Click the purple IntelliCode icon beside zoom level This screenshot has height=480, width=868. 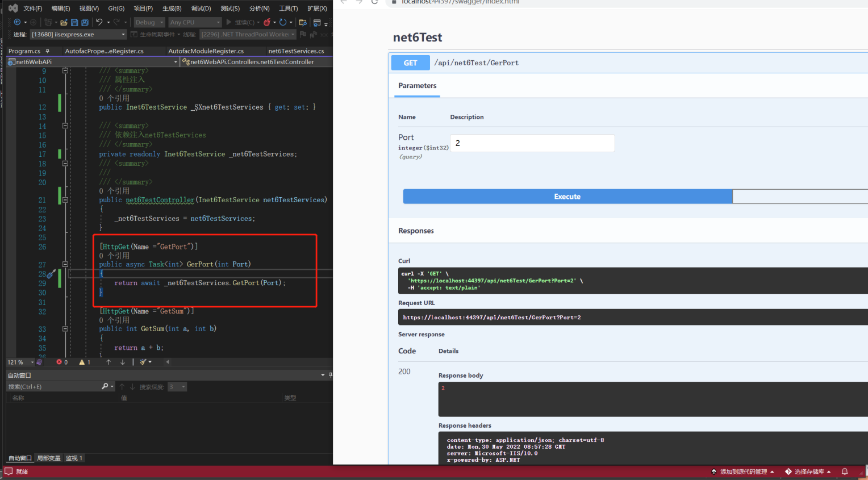(x=39, y=362)
